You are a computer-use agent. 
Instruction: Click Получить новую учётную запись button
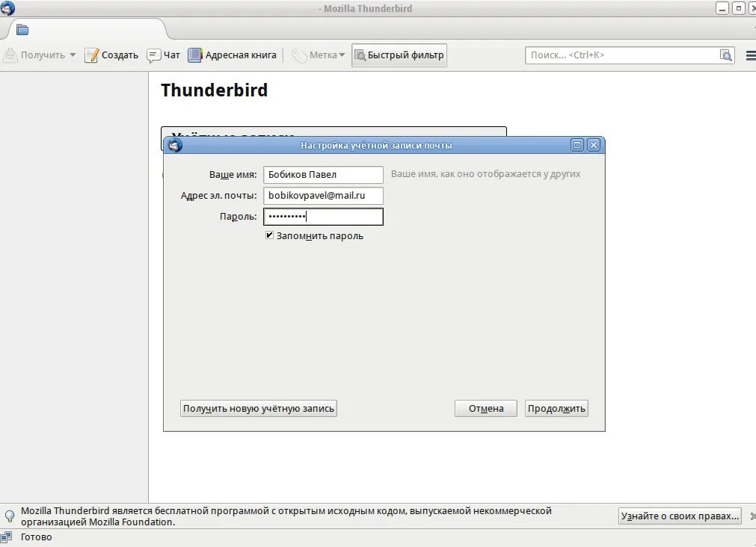coord(259,408)
